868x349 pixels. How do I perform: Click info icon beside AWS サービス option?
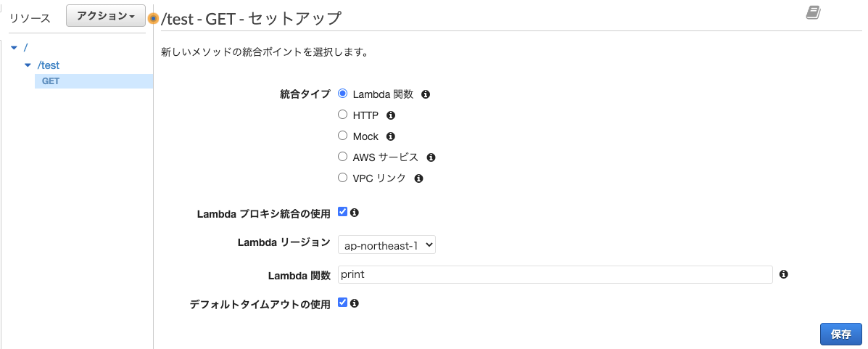click(431, 157)
